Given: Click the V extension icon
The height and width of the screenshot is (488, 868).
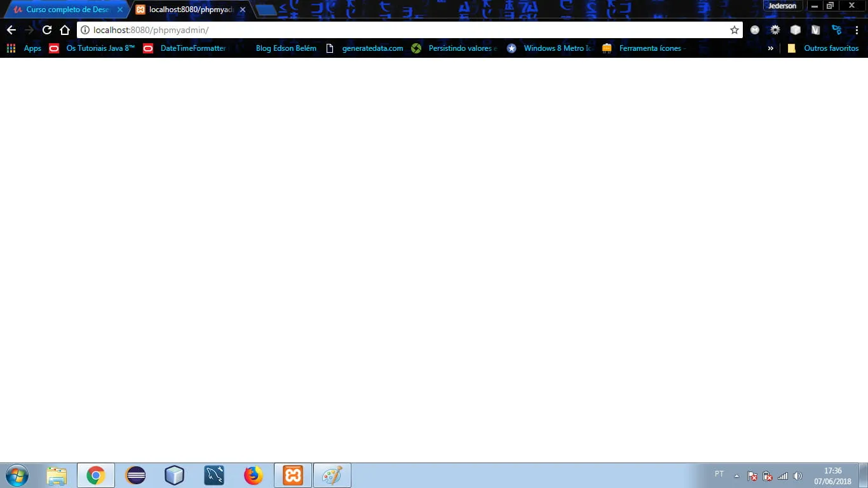Looking at the screenshot, I should [x=816, y=30].
